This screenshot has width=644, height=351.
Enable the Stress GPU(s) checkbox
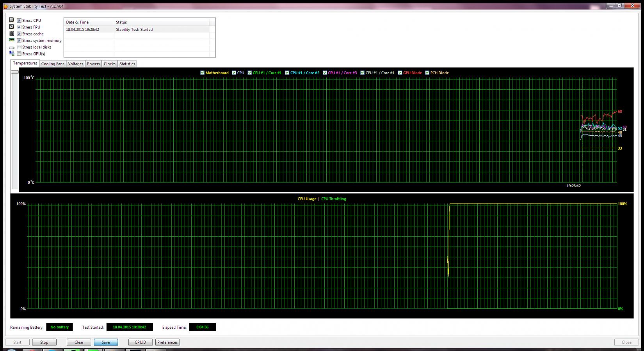(19, 53)
